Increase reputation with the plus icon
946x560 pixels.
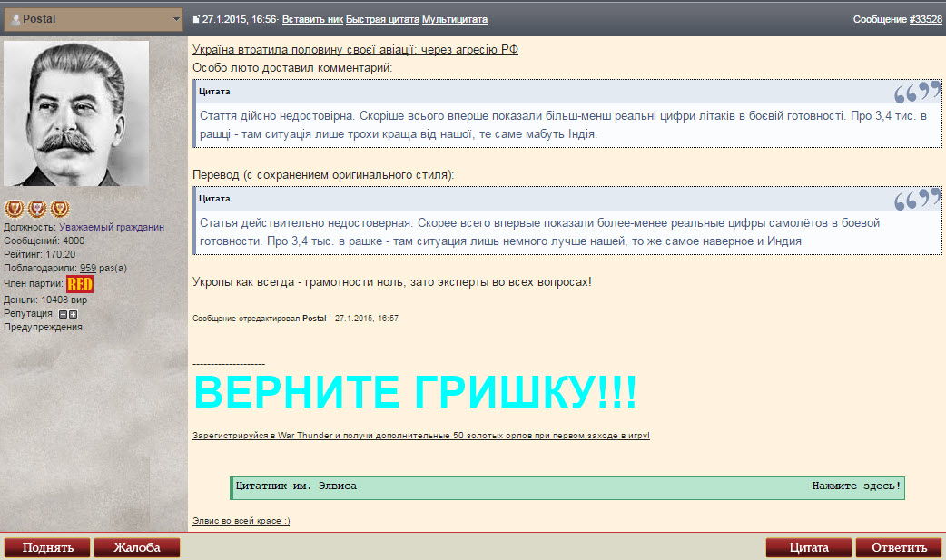(73, 314)
